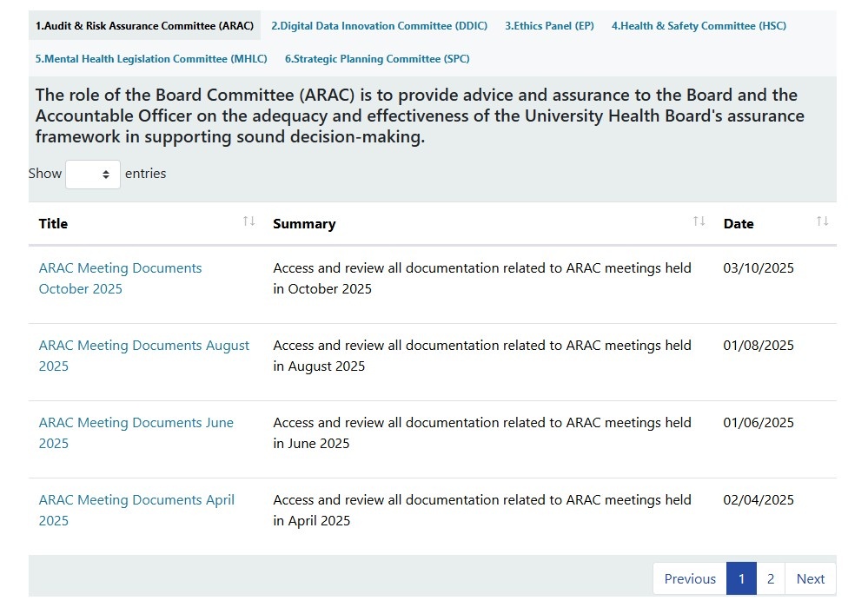
Task: Open Mental Health Legislation Committee tab
Action: click(x=151, y=59)
